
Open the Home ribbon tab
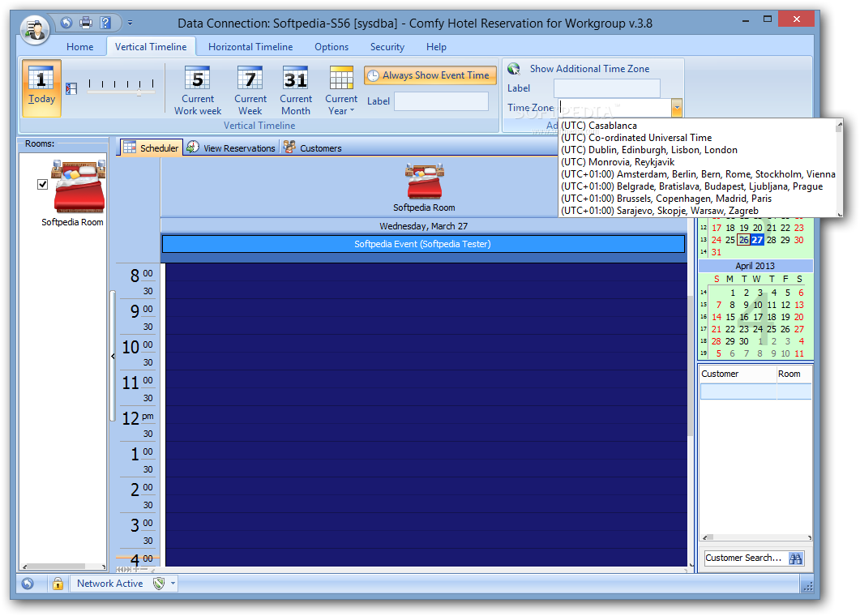(79, 47)
